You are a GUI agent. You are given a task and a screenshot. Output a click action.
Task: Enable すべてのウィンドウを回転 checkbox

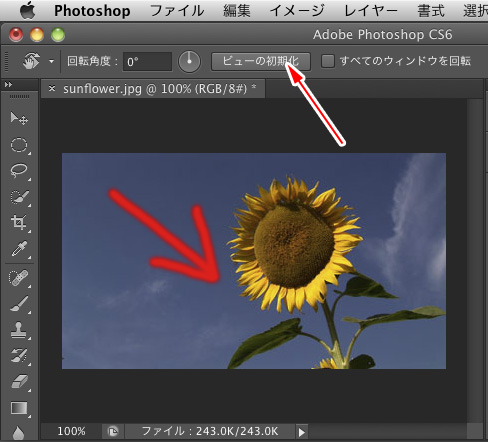(328, 61)
